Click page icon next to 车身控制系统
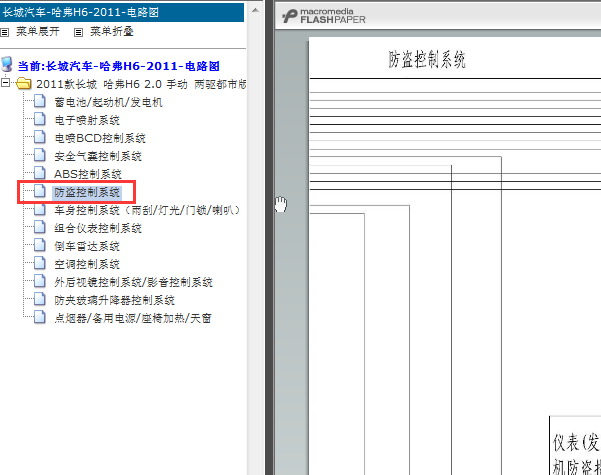Screen dimensions: 601x475 click(39, 209)
